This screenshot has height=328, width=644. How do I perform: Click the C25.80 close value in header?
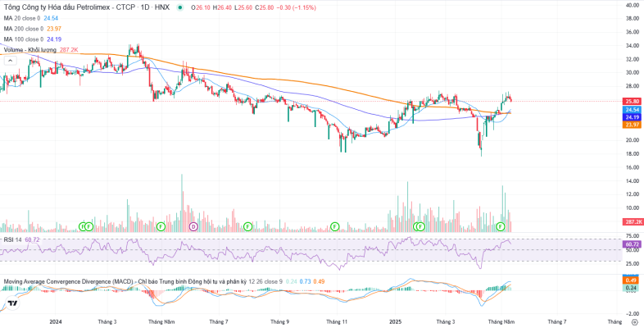pos(264,8)
